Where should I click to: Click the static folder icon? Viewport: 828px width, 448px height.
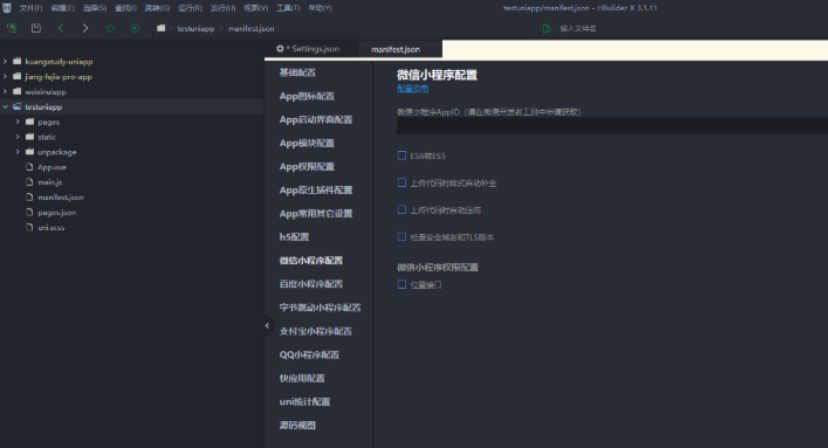[30, 137]
